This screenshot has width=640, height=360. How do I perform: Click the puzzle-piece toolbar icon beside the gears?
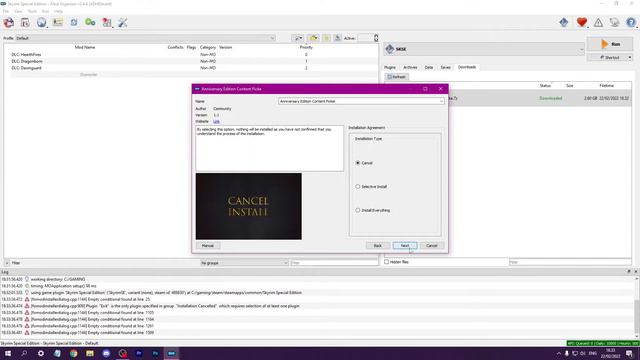[x=107, y=23]
